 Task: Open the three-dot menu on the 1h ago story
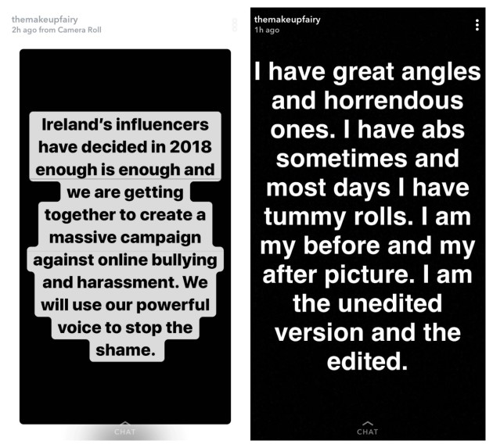[x=477, y=25]
